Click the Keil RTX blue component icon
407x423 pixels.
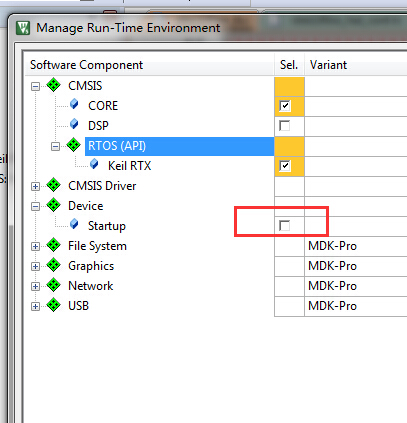[x=94, y=164]
